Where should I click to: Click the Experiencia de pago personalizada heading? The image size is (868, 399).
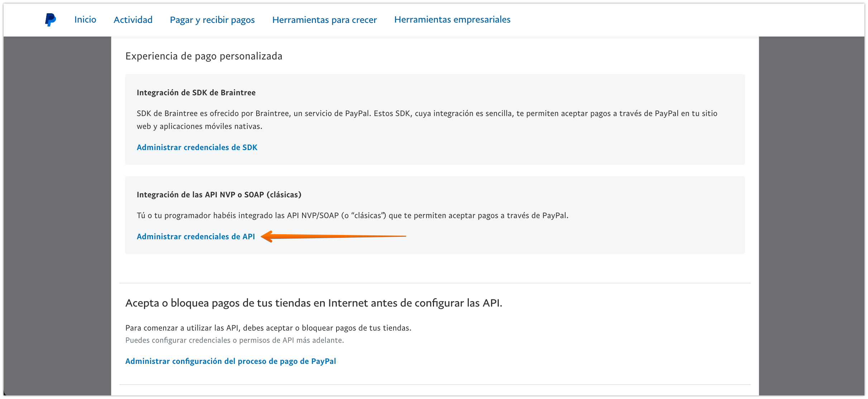pyautogui.click(x=204, y=56)
